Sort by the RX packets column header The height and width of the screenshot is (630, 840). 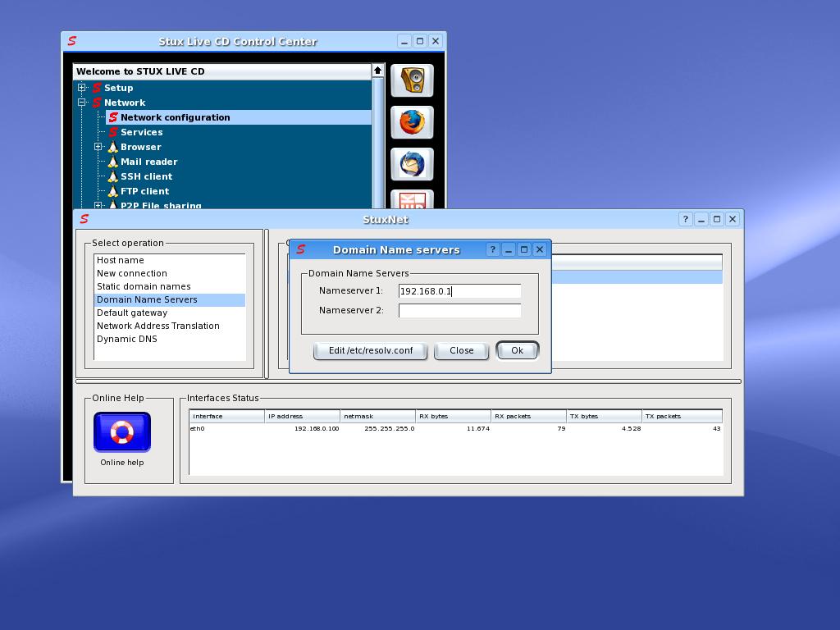pyautogui.click(x=529, y=416)
